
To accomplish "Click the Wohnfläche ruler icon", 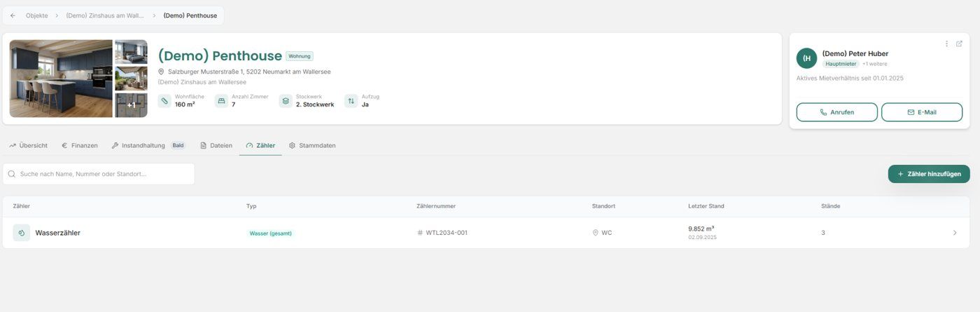I will [x=164, y=101].
